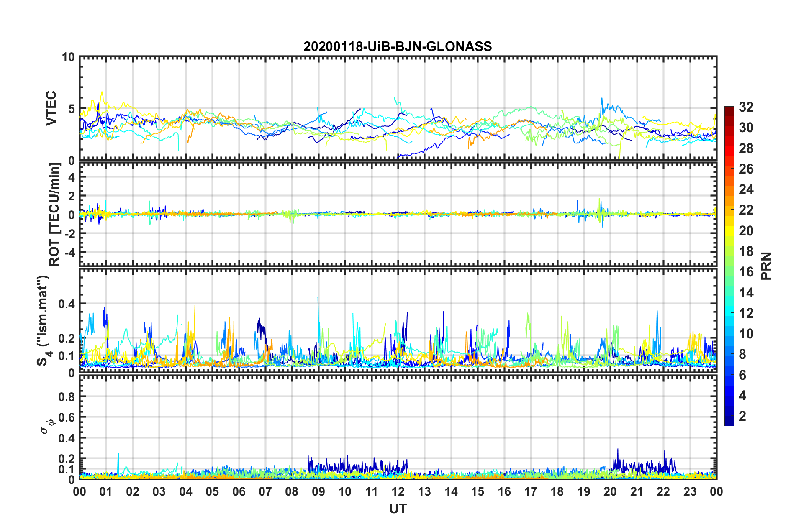Click the PRN colorbar label
The image size is (796, 532).
(766, 266)
